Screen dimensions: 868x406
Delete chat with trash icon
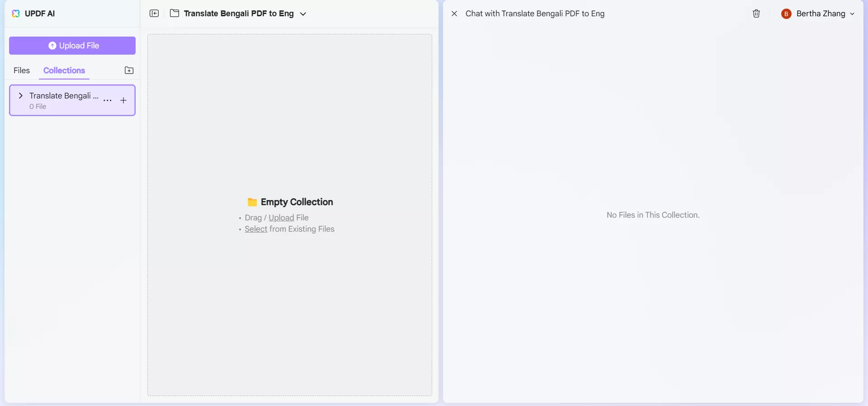756,14
